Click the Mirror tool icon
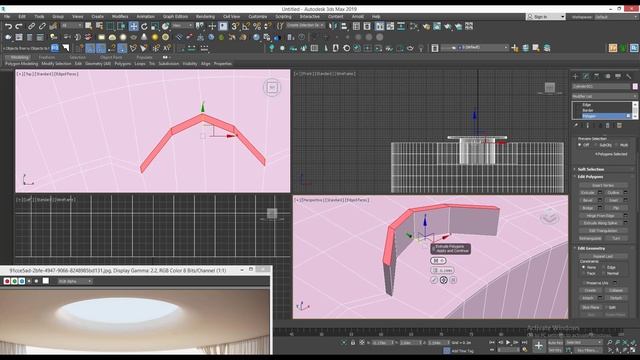640x360 pixels. (x=333, y=27)
